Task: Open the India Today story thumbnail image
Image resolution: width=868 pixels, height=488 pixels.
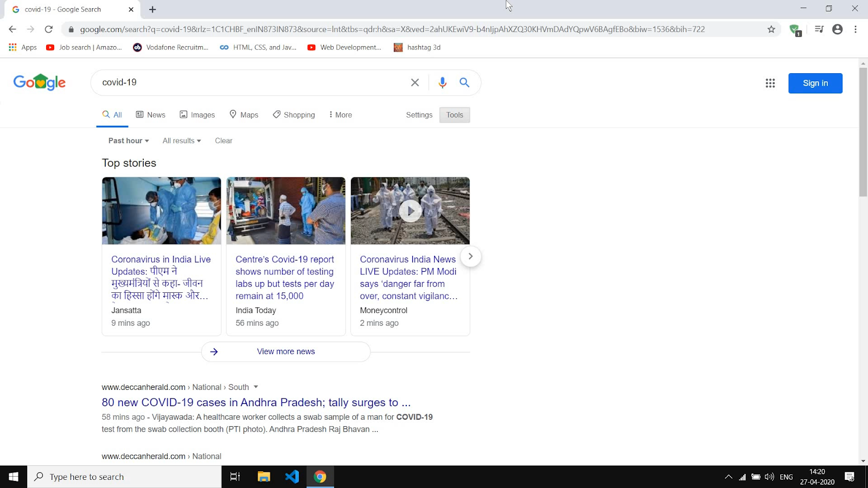Action: coord(286,210)
